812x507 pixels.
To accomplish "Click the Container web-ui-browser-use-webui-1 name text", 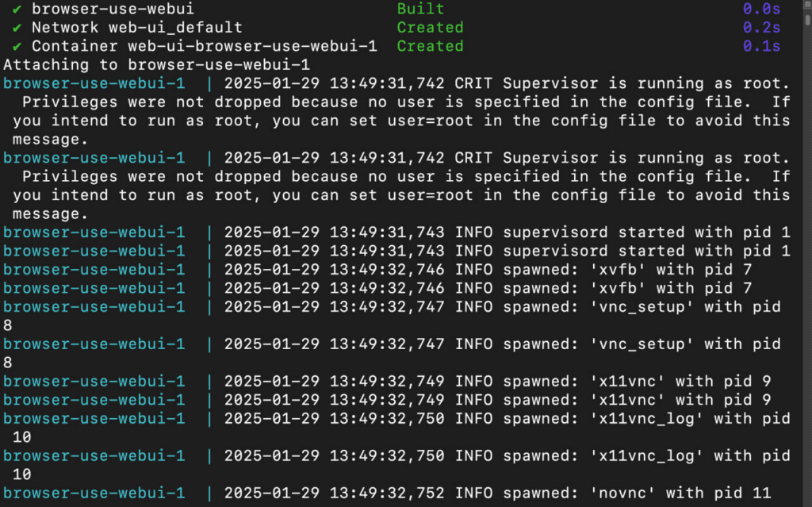I will (204, 46).
